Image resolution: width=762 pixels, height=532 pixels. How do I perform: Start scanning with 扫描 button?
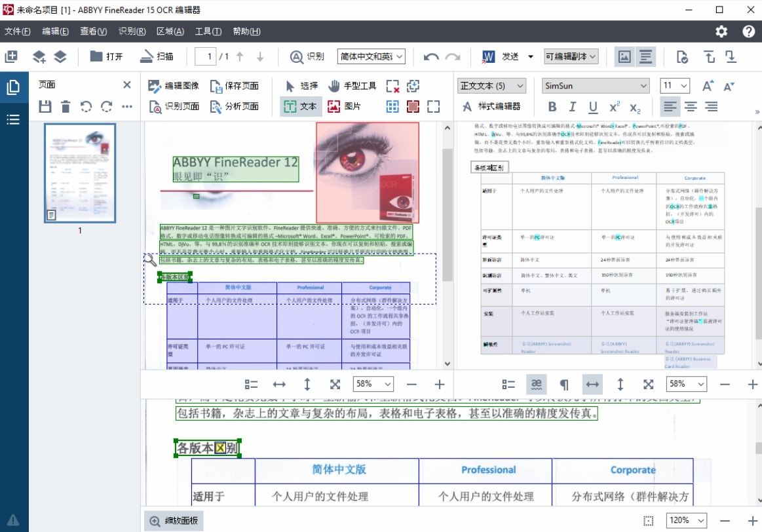(x=157, y=56)
